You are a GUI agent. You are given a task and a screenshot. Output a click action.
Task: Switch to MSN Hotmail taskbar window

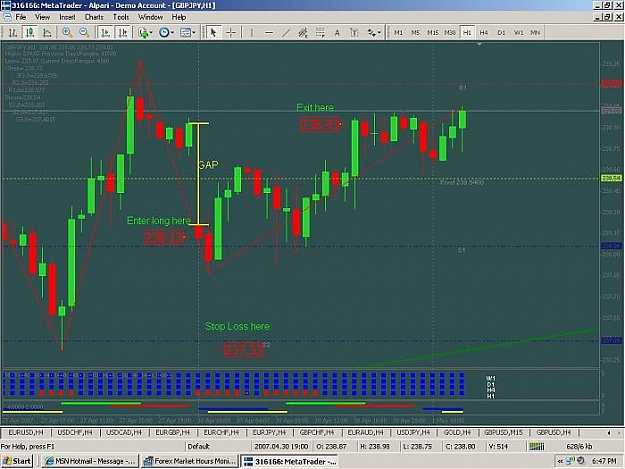[90, 461]
